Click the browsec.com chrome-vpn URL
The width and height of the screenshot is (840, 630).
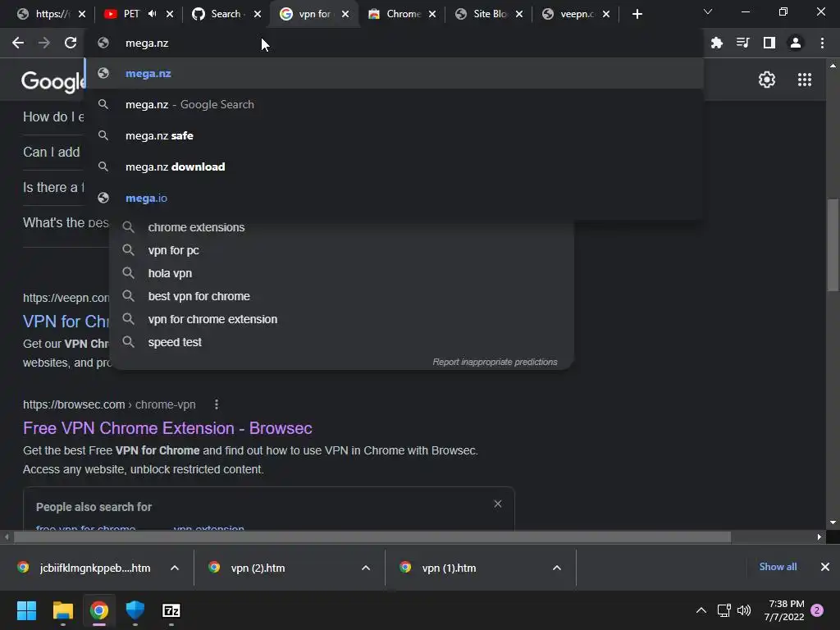pos(109,404)
